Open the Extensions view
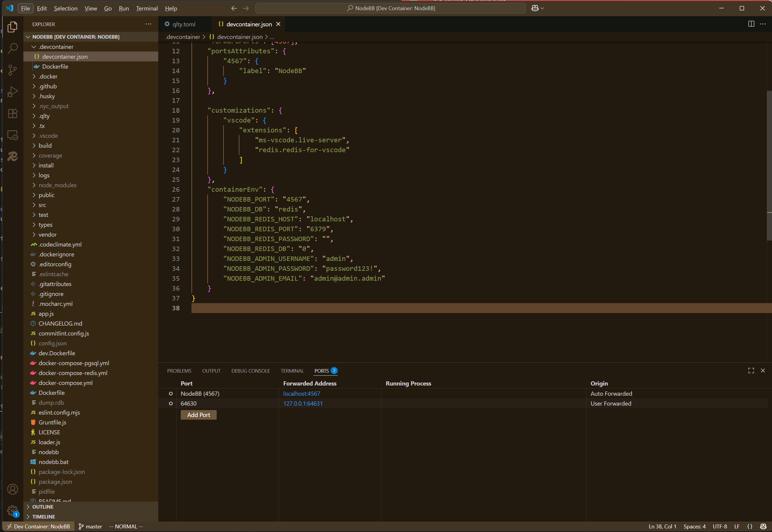772x532 pixels. tap(12, 113)
